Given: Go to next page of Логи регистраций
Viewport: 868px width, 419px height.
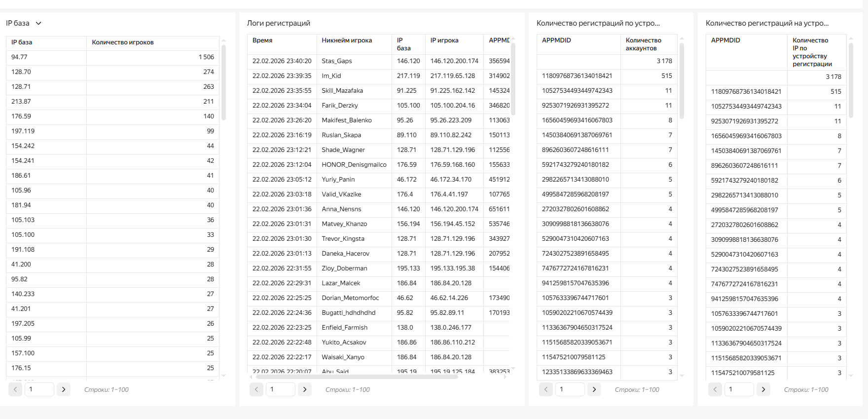Looking at the screenshot, I should [305, 389].
